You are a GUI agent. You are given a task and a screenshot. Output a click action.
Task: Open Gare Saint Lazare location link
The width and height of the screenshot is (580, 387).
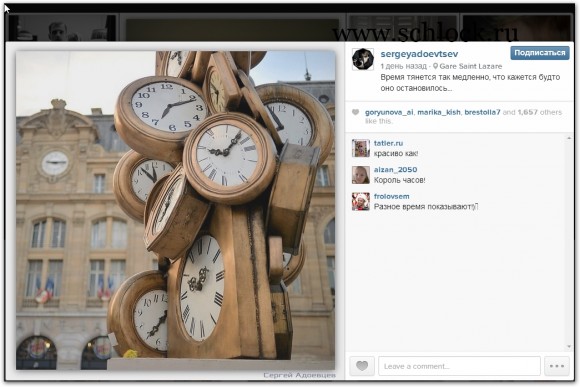click(471, 66)
